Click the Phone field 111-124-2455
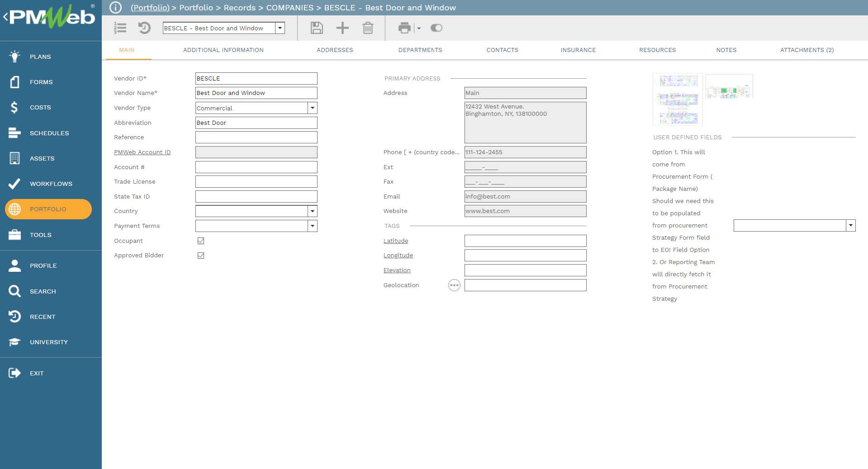 [526, 152]
